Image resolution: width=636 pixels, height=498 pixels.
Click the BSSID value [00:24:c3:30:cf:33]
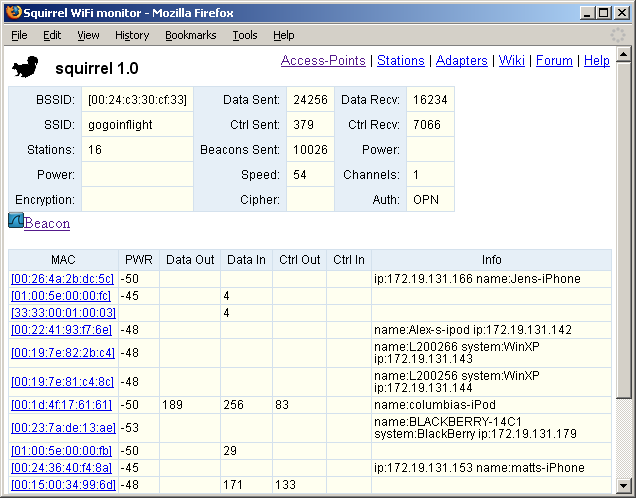[137, 100]
